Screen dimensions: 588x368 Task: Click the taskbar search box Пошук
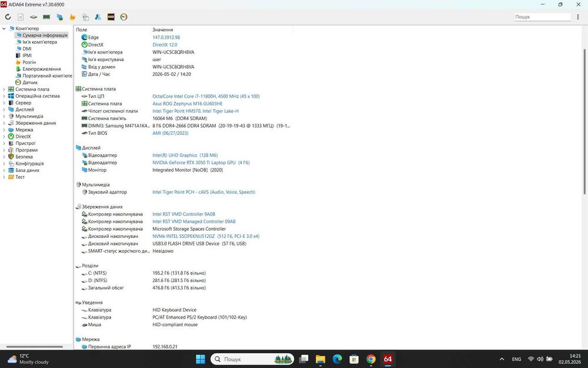click(252, 359)
